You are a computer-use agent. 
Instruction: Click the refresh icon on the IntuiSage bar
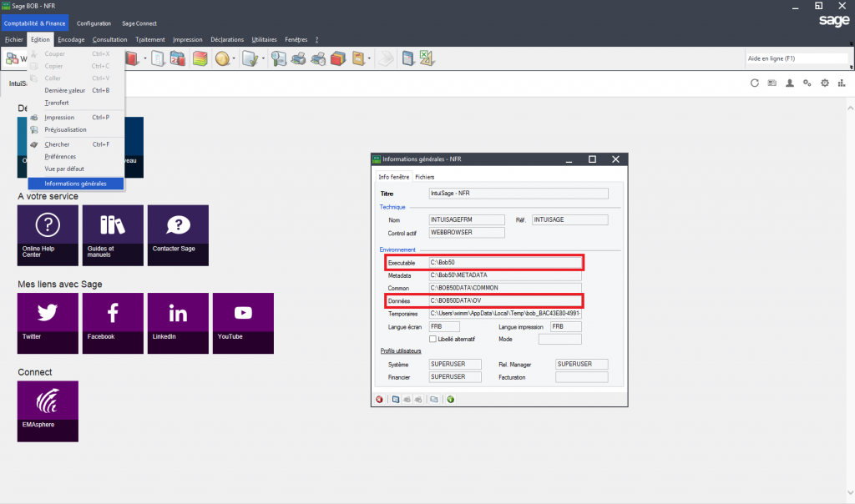(x=755, y=83)
